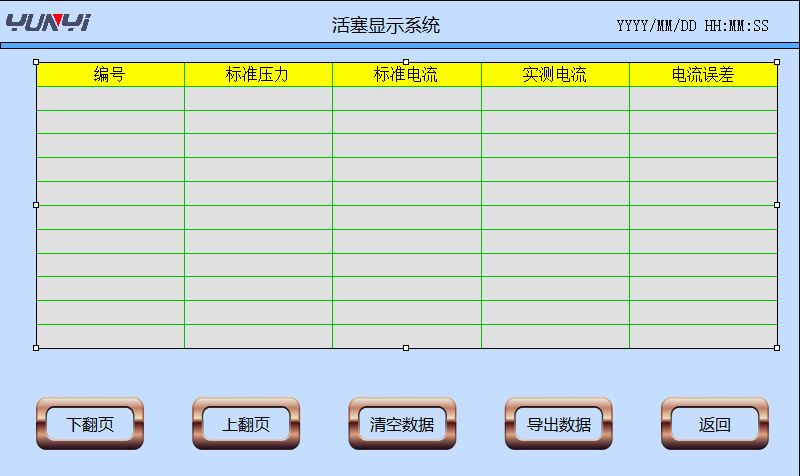Click the 活塞显示系统 title text
Screen dimensions: 800x476
tap(386, 26)
